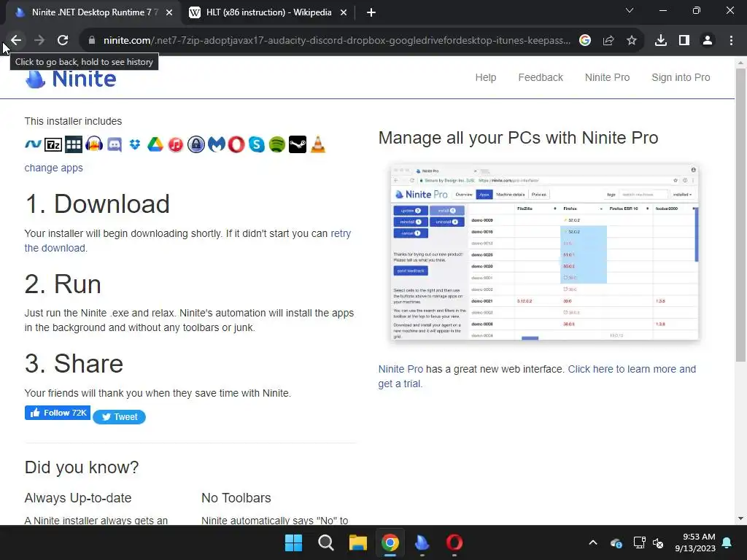The width and height of the screenshot is (747, 560).
Task: Click the change apps link
Action: (x=53, y=168)
